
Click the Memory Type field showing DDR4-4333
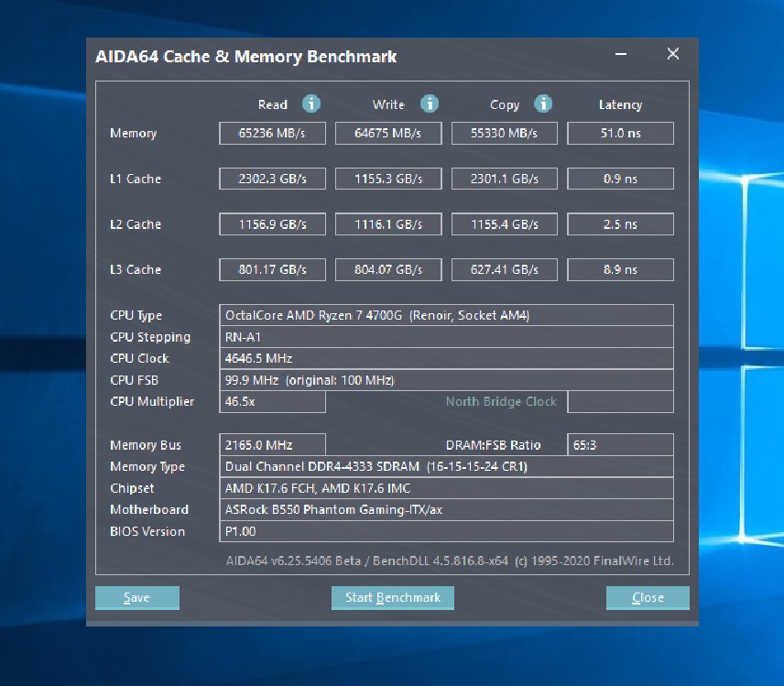[446, 466]
